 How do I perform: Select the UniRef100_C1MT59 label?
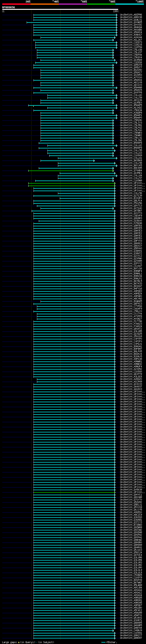131,48
